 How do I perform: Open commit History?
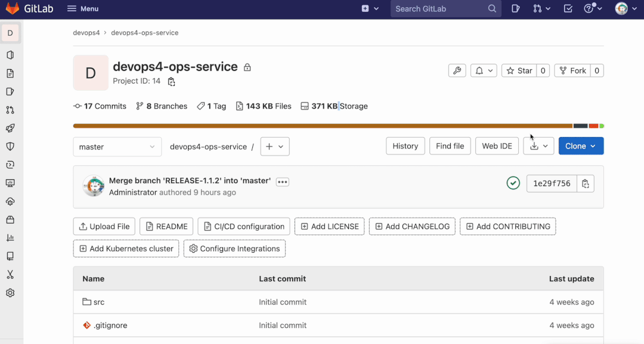pos(405,146)
